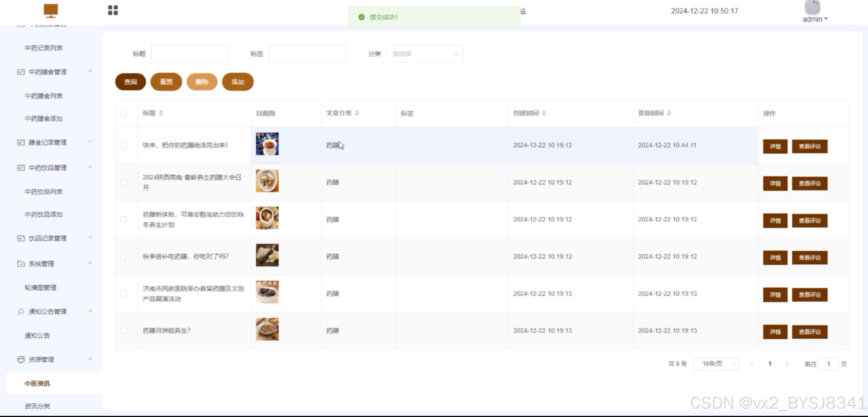The image size is (868, 417).
Task: Check the row 秋季进补吃药膳
Action: tap(123, 257)
